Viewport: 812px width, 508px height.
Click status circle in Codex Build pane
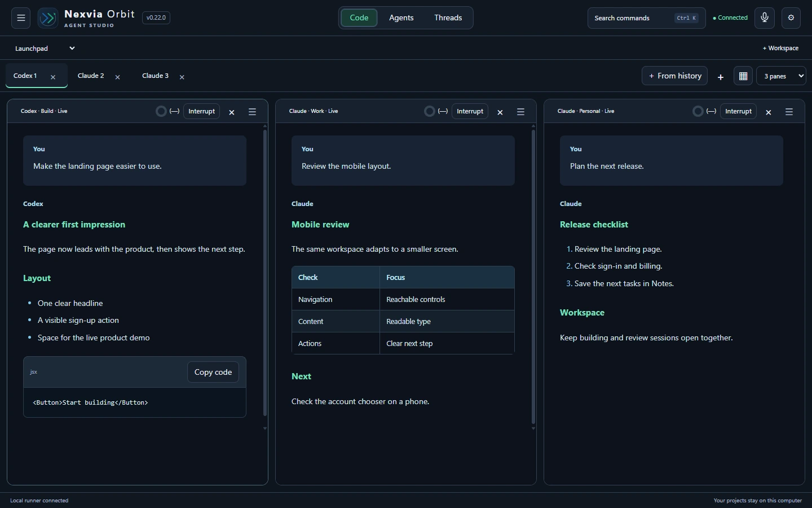click(x=161, y=111)
